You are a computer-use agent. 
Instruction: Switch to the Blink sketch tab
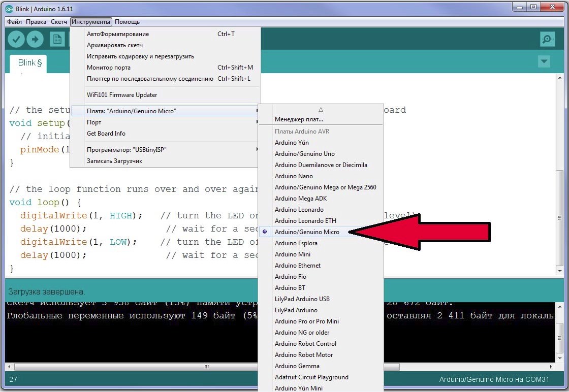(28, 63)
